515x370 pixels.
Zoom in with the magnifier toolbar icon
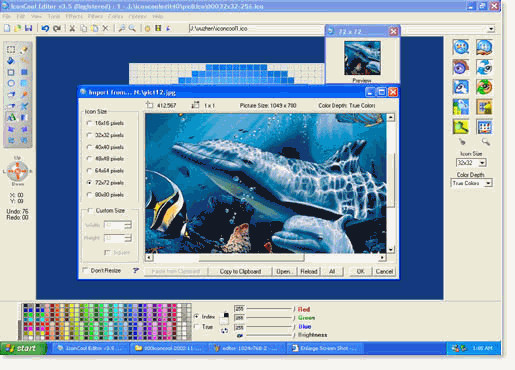[x=122, y=28]
